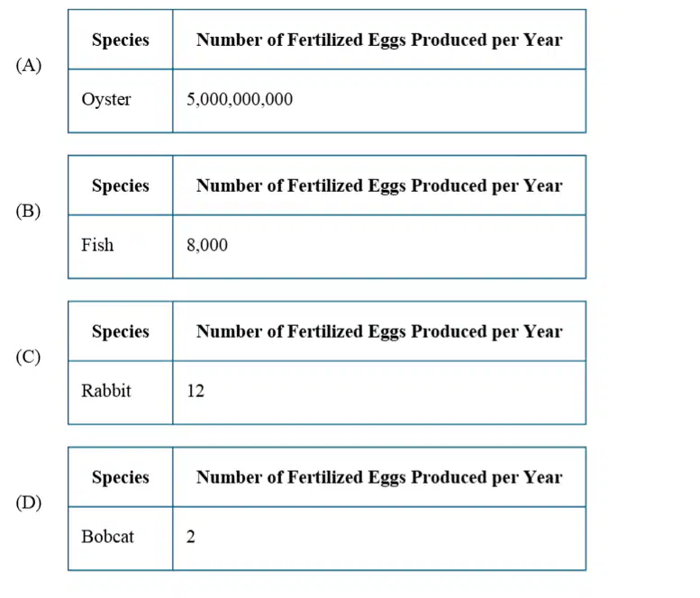Screen dimensions: 700x598
Task: Click the 5,000,000,000 value cell
Action: point(240,99)
